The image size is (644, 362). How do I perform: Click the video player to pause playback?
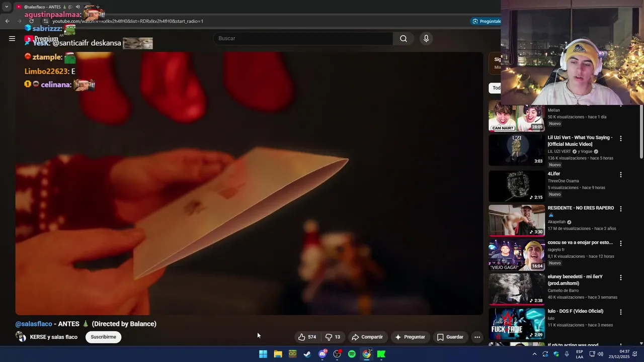click(249, 184)
